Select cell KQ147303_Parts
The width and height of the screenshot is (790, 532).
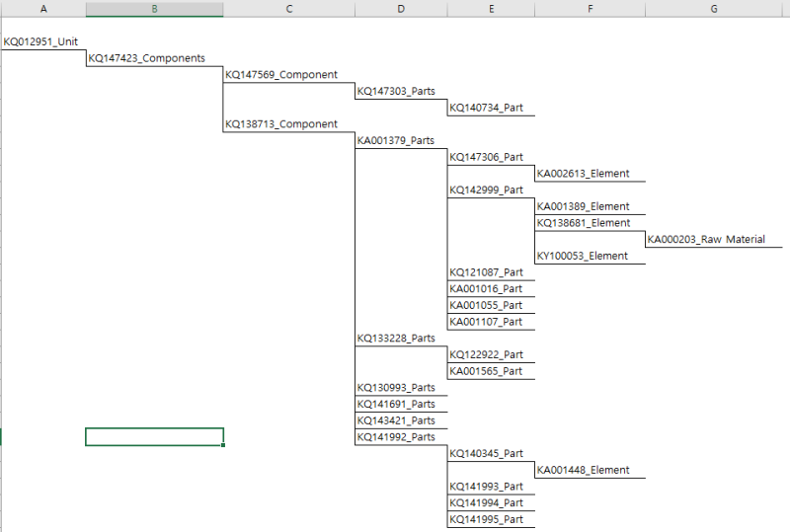tap(401, 91)
